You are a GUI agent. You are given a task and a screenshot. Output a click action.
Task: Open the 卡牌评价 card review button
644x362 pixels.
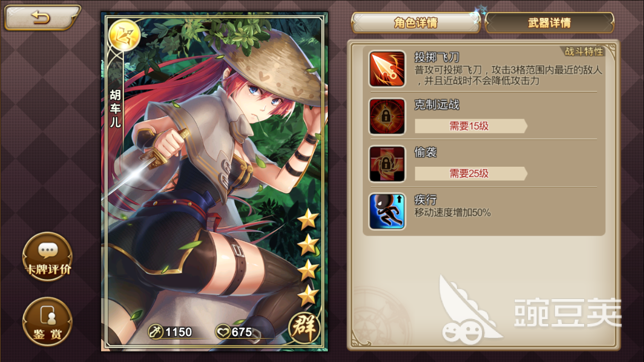48,257
